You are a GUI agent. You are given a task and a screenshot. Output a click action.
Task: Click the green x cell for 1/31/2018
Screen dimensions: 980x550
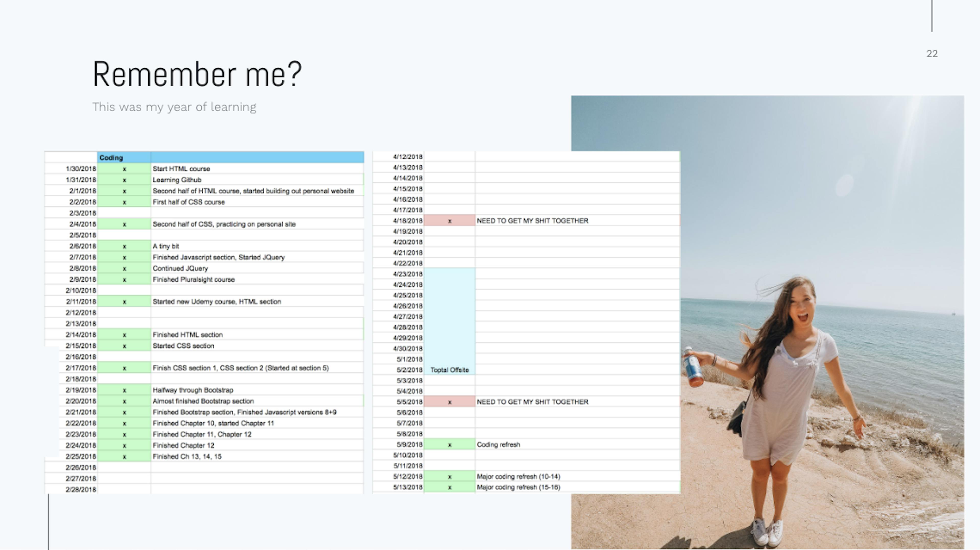click(x=124, y=180)
